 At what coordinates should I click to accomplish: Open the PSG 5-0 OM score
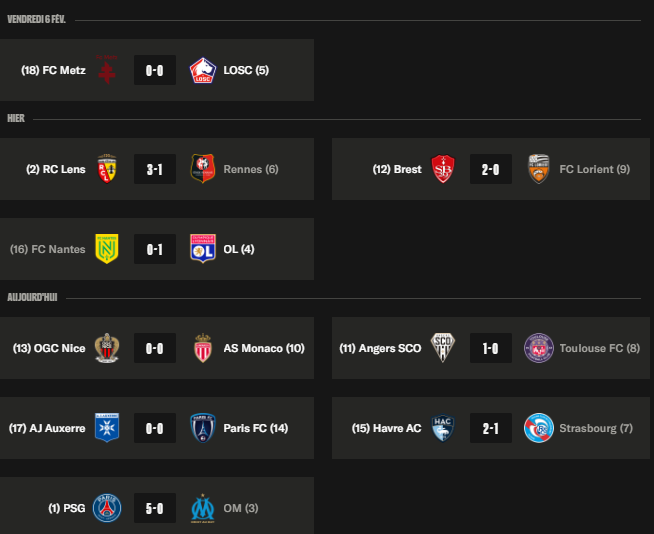155,508
